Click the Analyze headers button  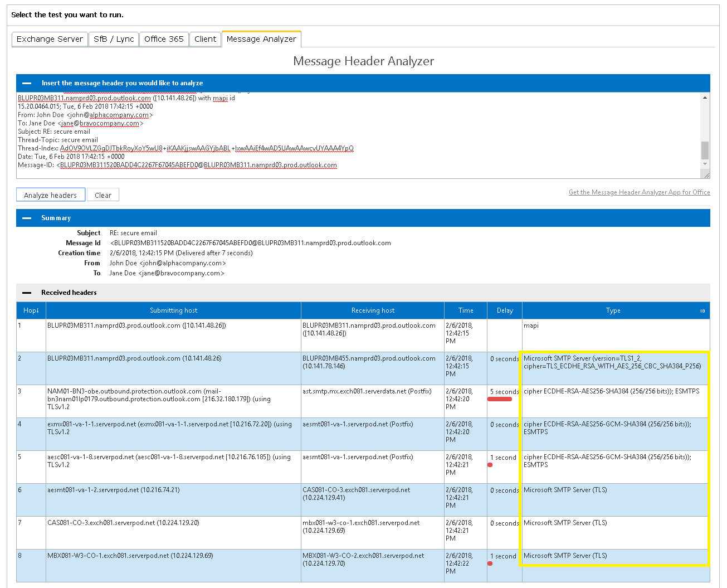(x=50, y=195)
